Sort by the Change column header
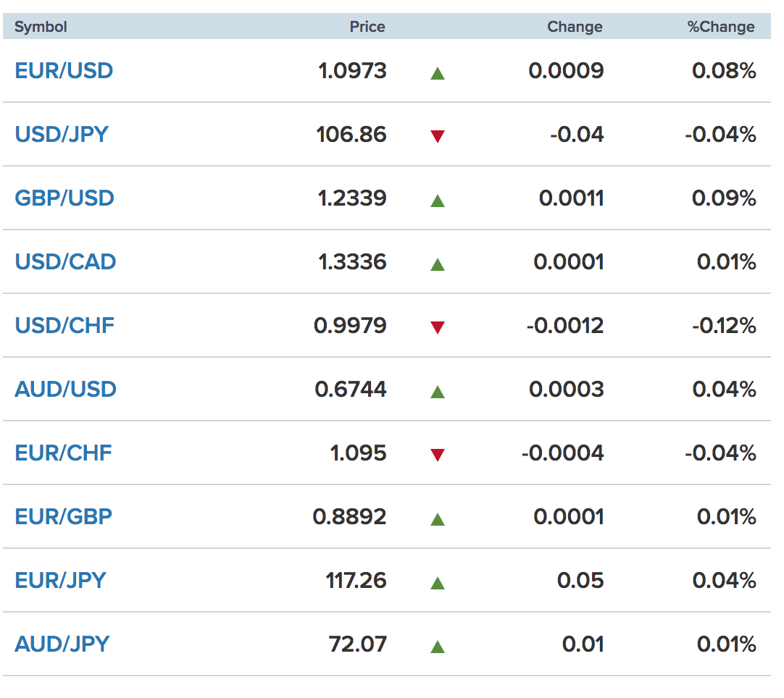 click(575, 27)
